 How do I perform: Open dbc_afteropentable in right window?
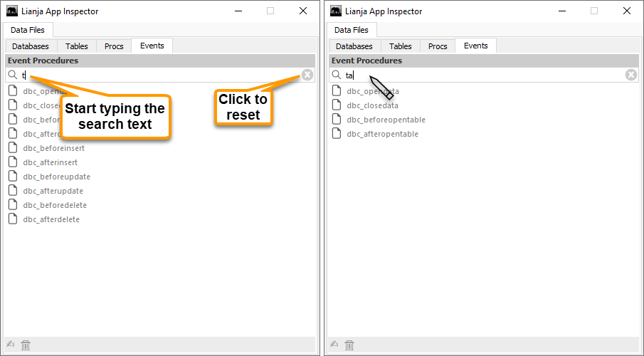click(x=382, y=134)
